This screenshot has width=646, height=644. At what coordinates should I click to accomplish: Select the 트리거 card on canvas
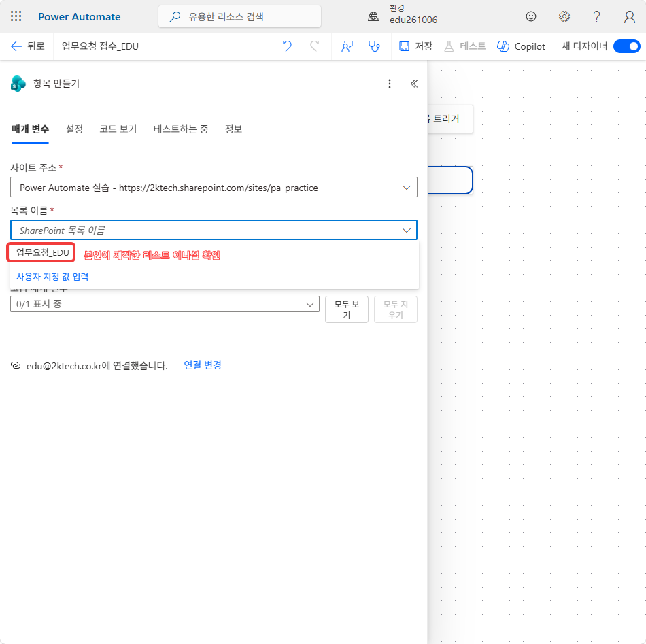(450, 119)
